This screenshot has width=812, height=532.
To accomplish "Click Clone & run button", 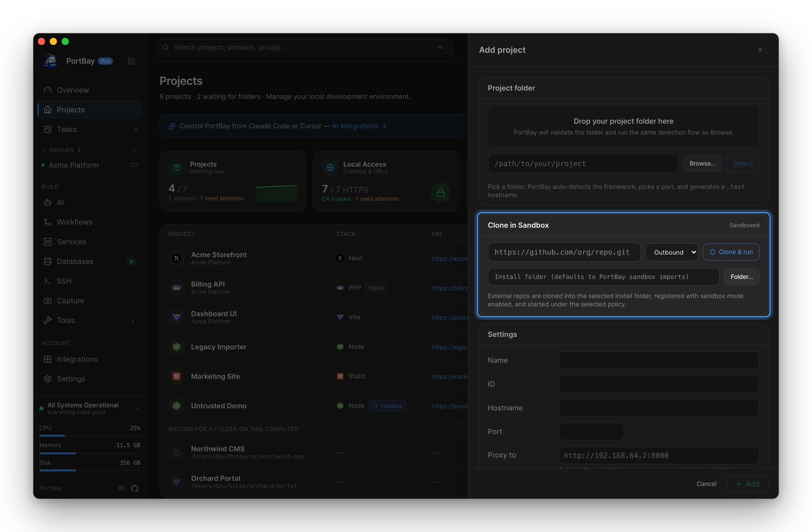I will click(731, 252).
